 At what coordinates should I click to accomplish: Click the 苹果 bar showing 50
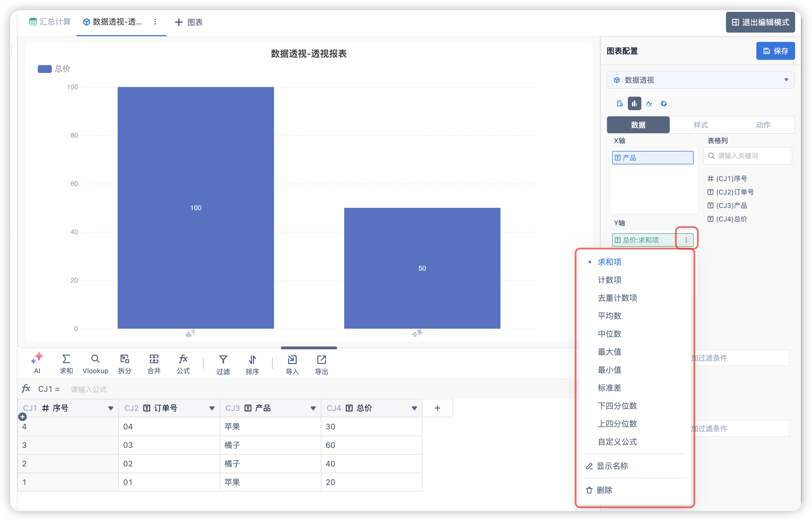[x=422, y=268]
